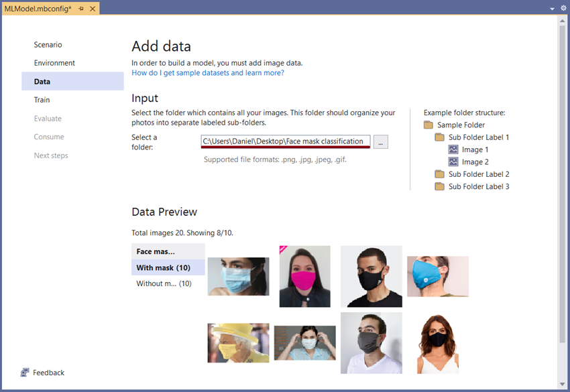
Task: Open the pink mask woman thumbnail
Action: tap(304, 276)
